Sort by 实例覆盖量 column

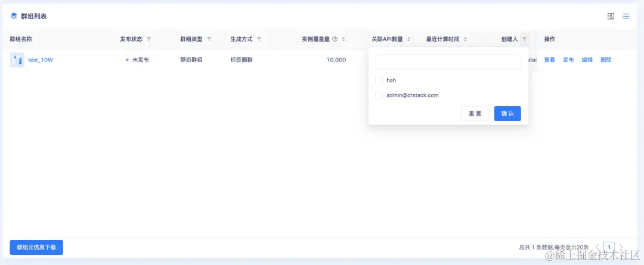pos(343,39)
